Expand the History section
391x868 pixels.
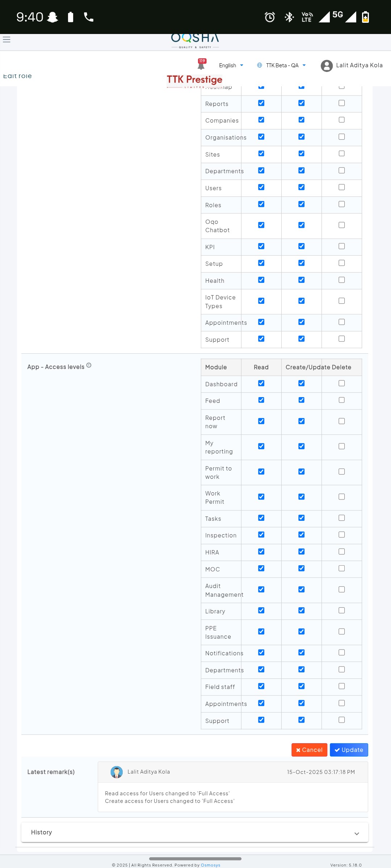pos(195,832)
